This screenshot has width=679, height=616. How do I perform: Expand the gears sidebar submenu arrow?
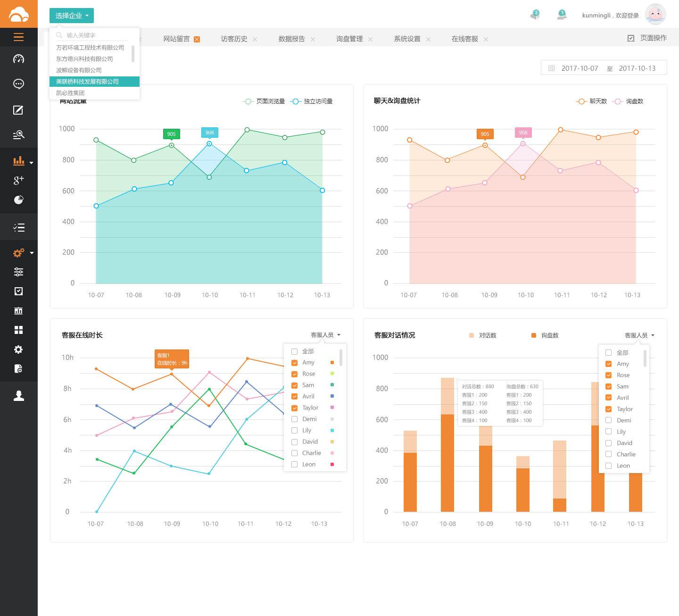[x=32, y=253]
